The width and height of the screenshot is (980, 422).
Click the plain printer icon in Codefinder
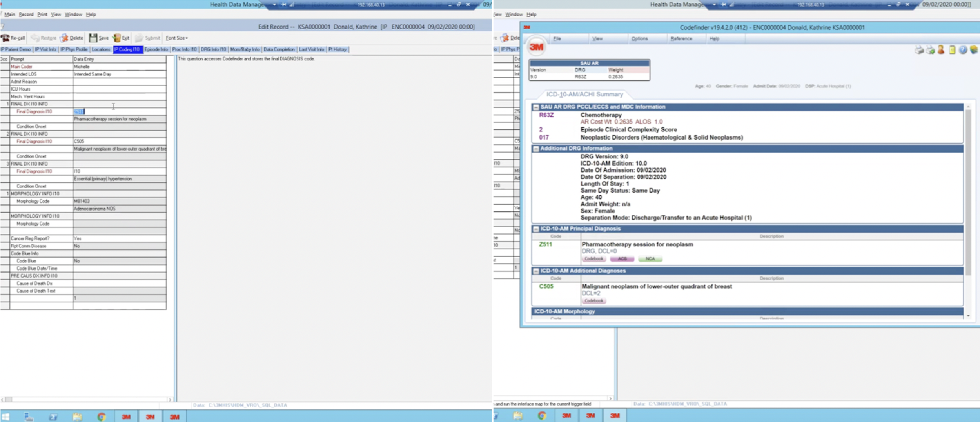[919, 50]
